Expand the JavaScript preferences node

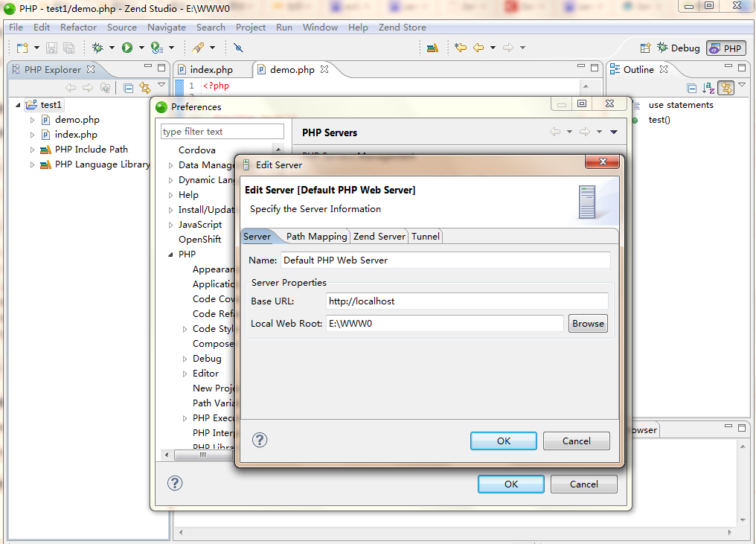pyautogui.click(x=170, y=225)
